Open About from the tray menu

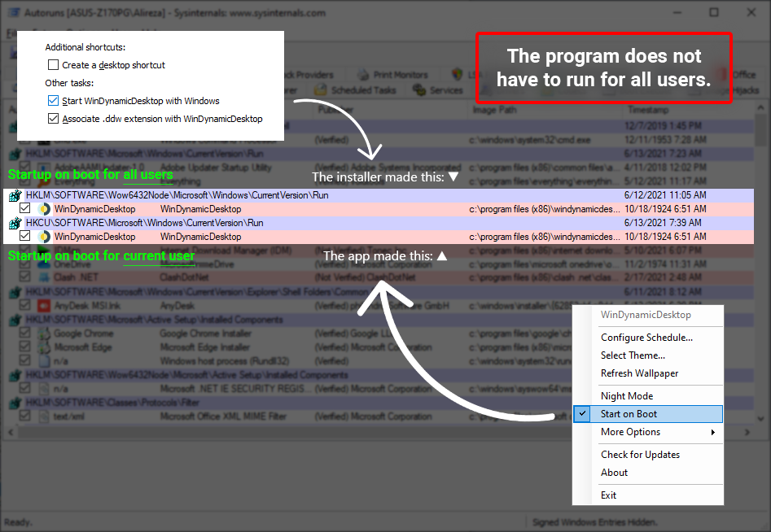(x=648, y=473)
